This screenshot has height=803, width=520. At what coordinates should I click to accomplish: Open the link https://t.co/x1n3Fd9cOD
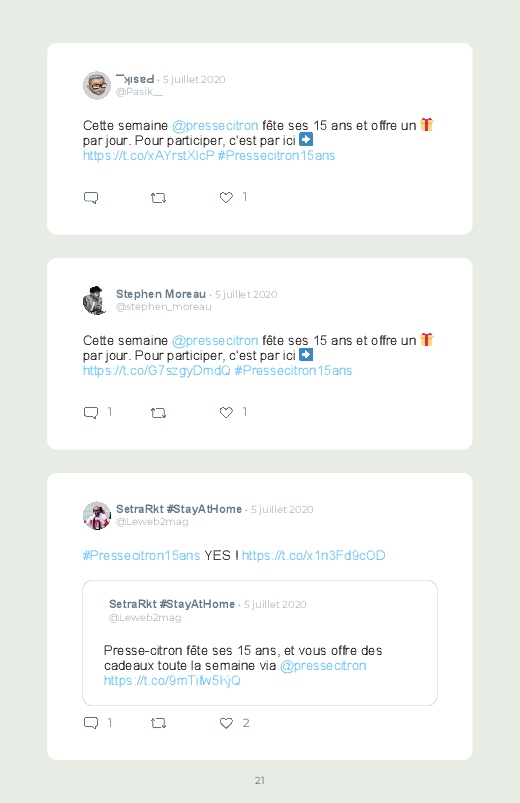click(x=314, y=556)
